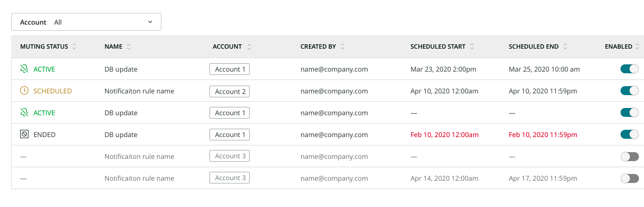
Task: Click the muted bell icon in first row
Action: (x=24, y=69)
